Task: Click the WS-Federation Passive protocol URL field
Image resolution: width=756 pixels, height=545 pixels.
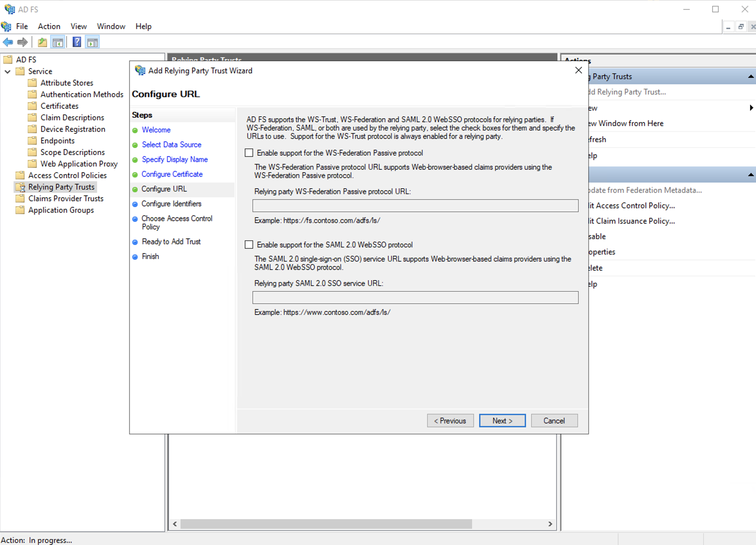Action: (415, 205)
